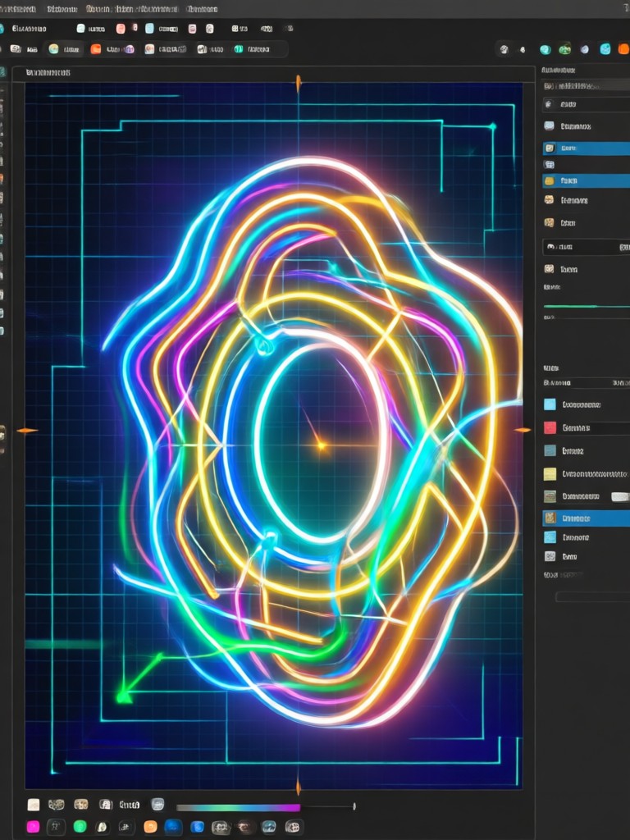
Task: Click the orange square icon at top-right corner
Action: coord(624,49)
